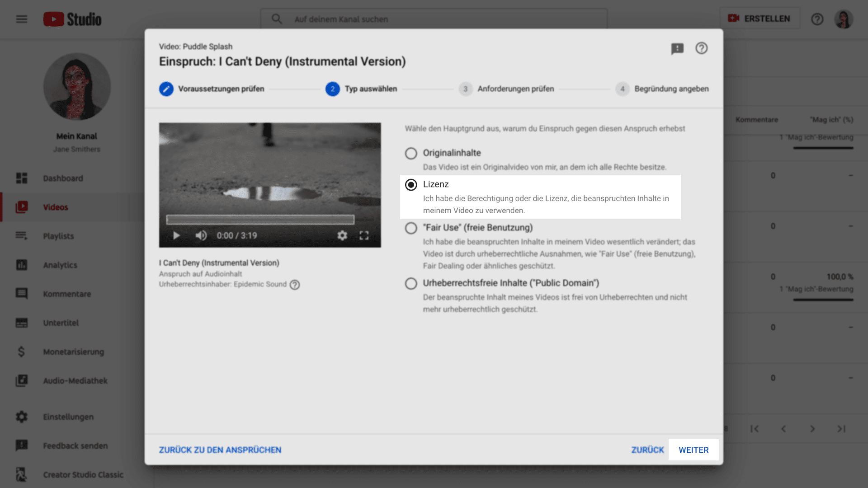
Task: Click the Kommentare column header
Action: point(757,120)
